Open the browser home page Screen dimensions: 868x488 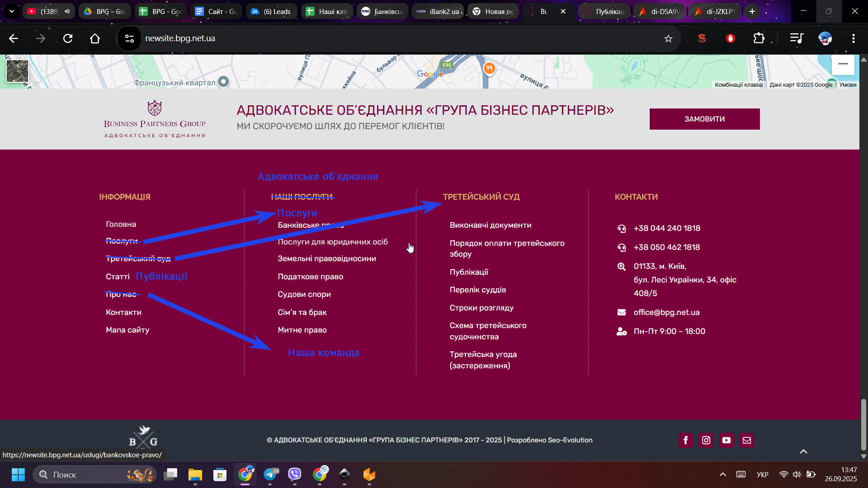pos(95,38)
